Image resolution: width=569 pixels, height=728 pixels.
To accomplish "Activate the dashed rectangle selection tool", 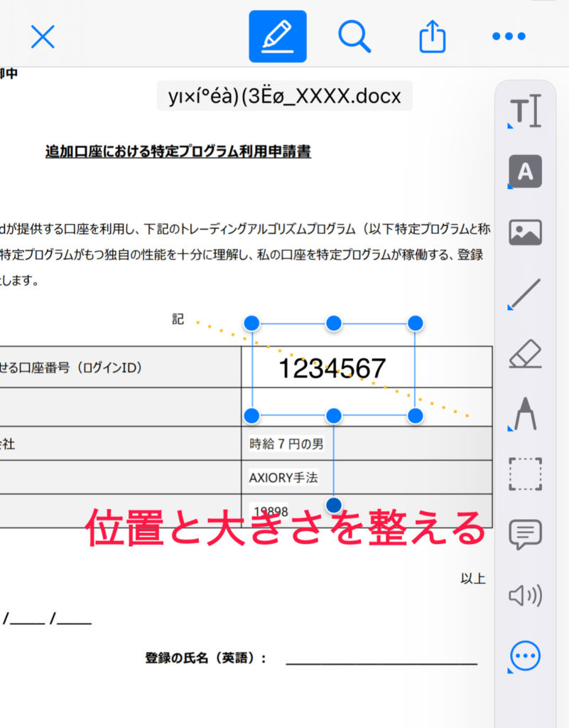I will pos(526,474).
